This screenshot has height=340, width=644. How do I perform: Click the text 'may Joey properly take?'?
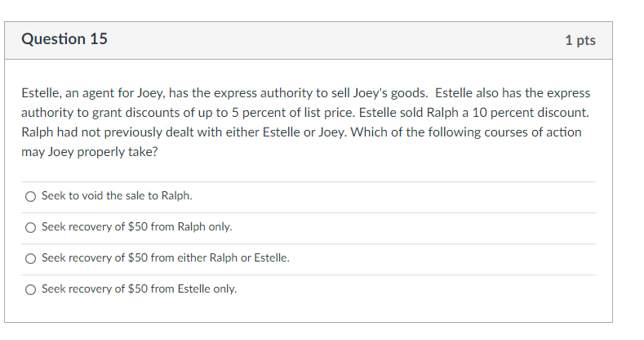point(90,152)
